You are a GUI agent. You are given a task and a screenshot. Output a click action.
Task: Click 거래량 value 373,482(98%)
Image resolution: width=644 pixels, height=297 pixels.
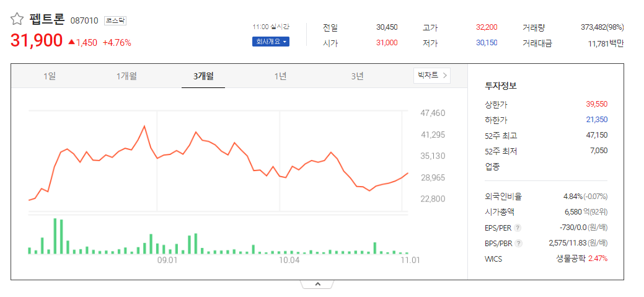coord(602,27)
